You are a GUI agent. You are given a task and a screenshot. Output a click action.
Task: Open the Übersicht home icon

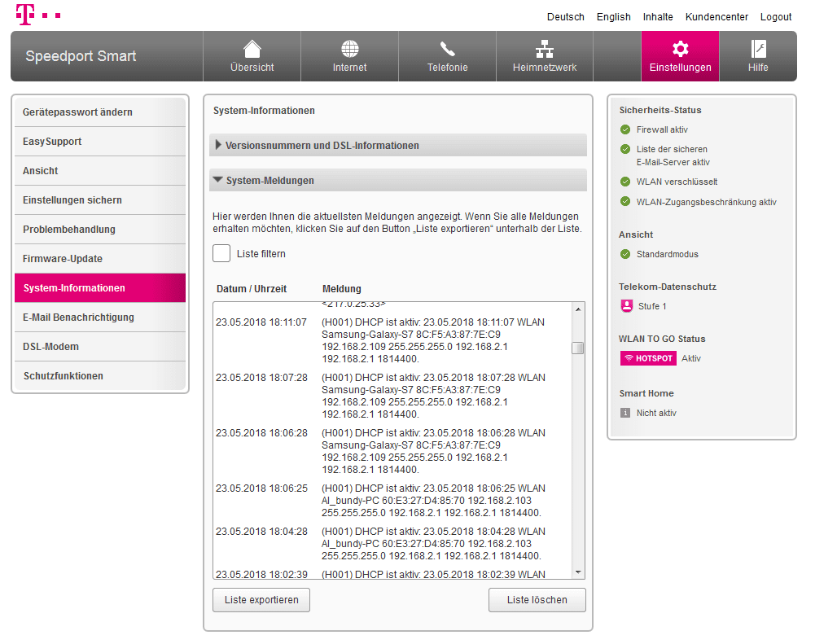coord(252,49)
